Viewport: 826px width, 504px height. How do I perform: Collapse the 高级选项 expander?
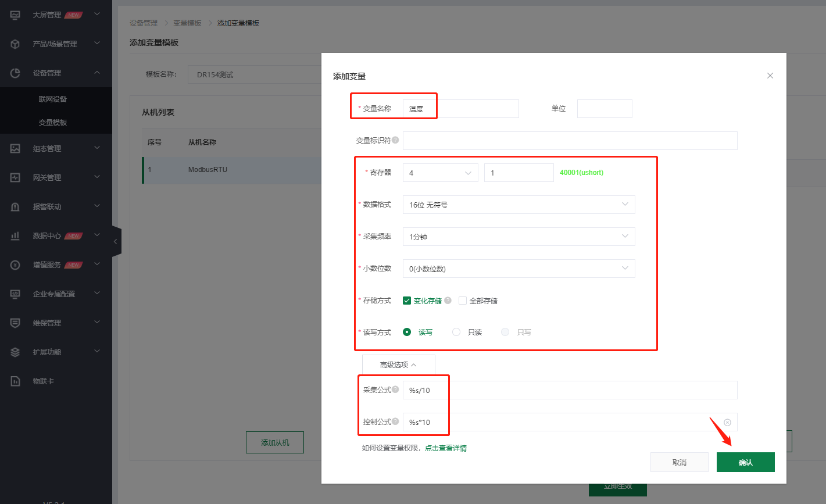[398, 365]
